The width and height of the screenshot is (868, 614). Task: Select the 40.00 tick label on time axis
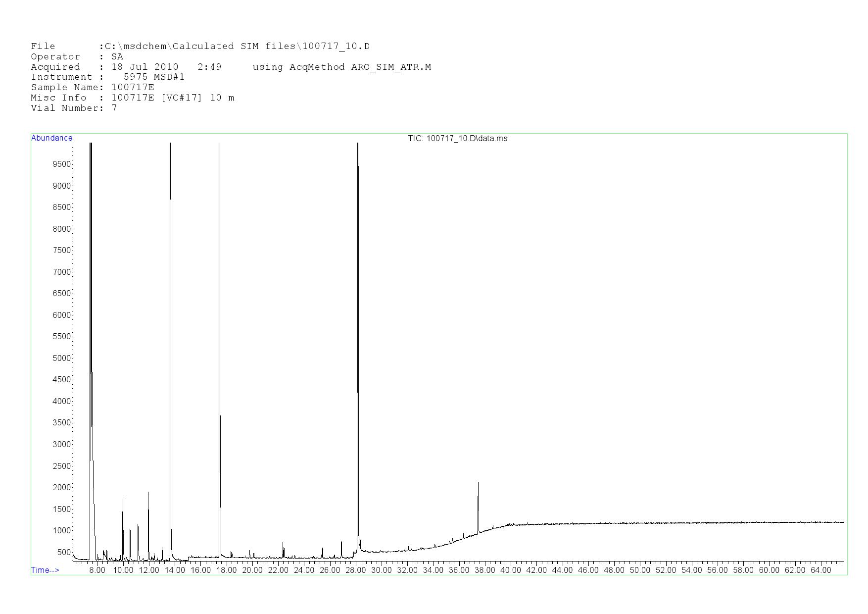[510, 570]
